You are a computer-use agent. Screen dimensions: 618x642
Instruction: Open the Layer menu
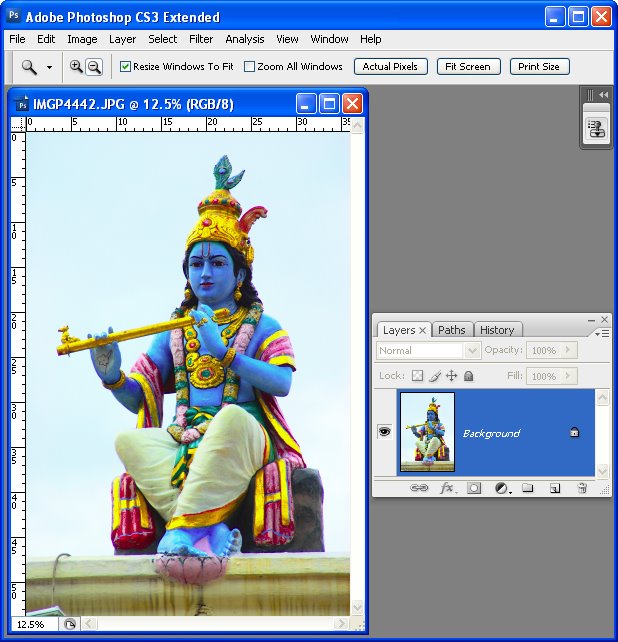coord(122,39)
